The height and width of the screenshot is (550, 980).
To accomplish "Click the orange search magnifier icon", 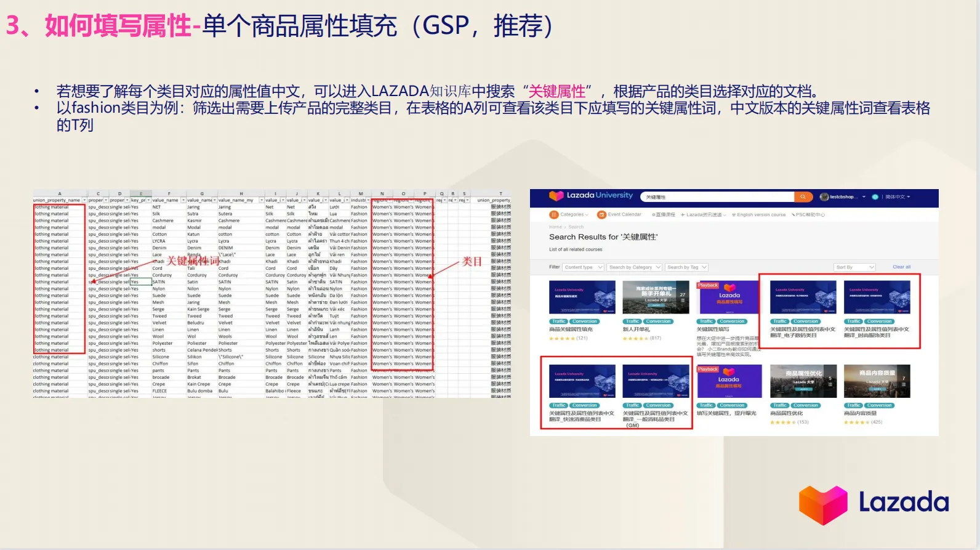I will point(803,197).
